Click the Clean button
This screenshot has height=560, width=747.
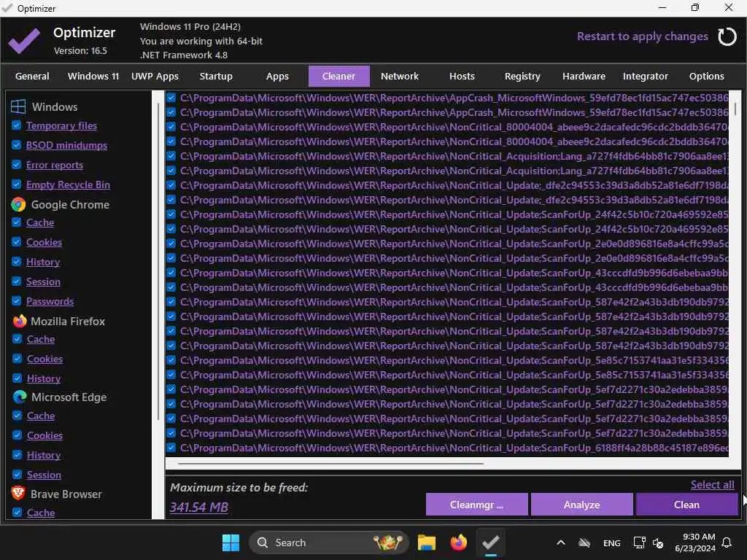point(686,505)
